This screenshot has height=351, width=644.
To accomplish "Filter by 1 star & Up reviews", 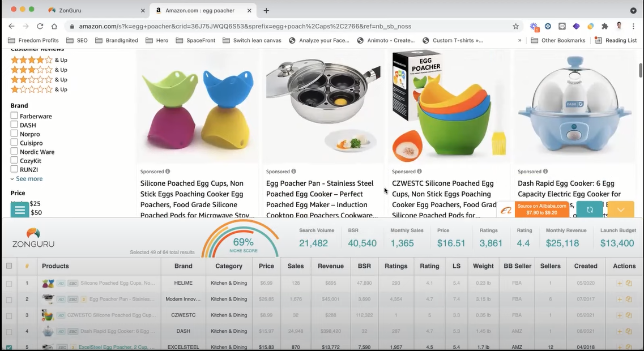I will [39, 89].
